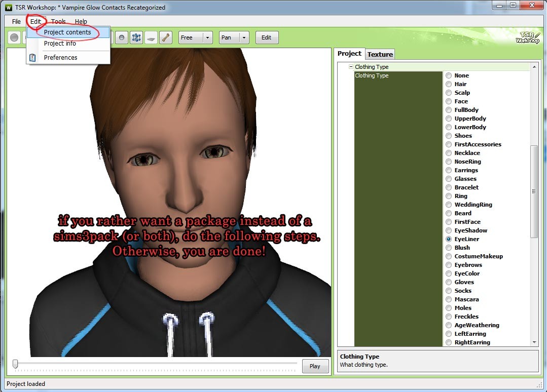Click the Free camera mode button

pyautogui.click(x=191, y=37)
